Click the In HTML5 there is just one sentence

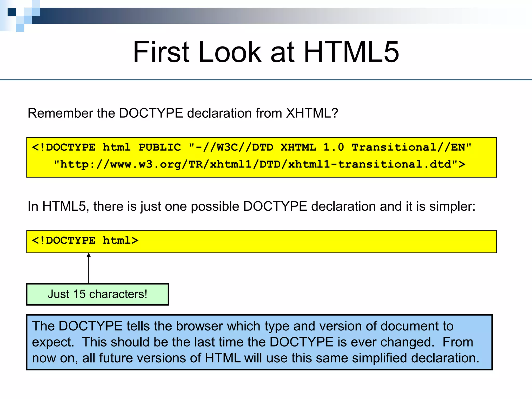click(251, 207)
